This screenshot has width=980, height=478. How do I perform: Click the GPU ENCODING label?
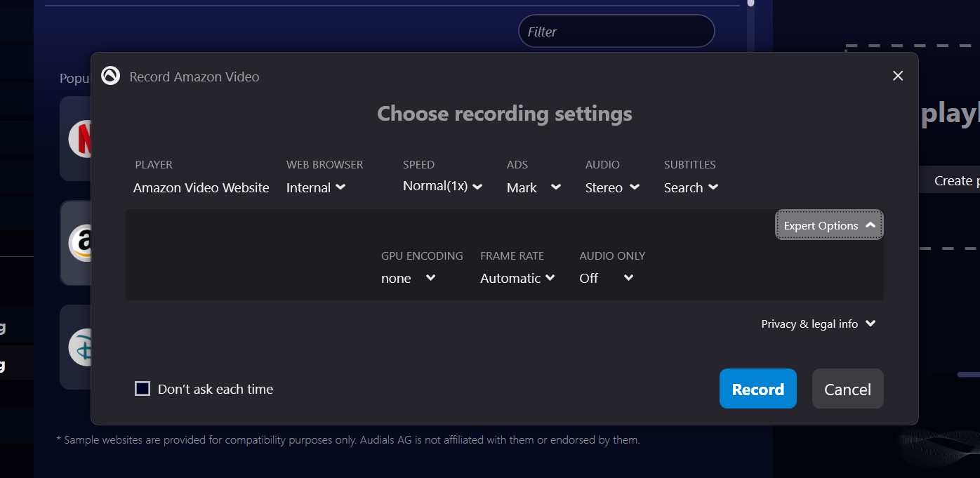pos(422,255)
